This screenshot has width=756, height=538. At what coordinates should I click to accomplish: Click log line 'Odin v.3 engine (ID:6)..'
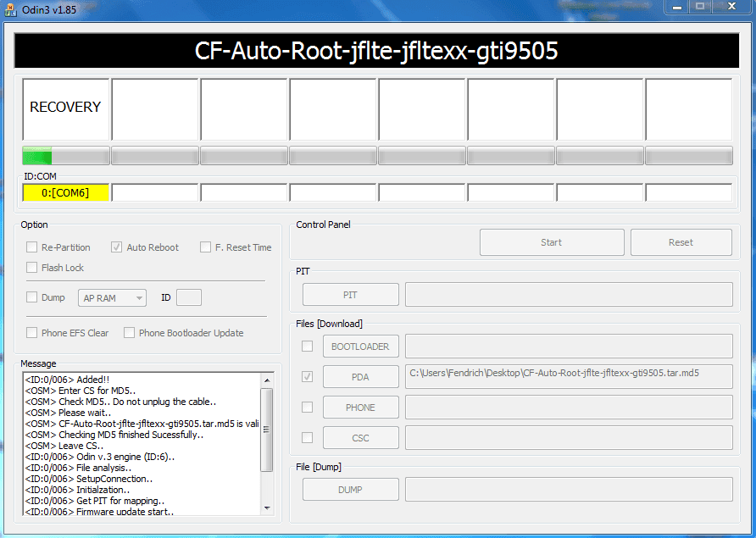coord(100,457)
